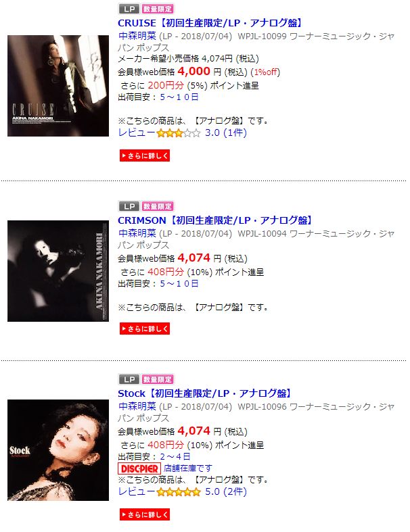Open the Stock album title link
The width and height of the screenshot is (410, 532).
205,393
